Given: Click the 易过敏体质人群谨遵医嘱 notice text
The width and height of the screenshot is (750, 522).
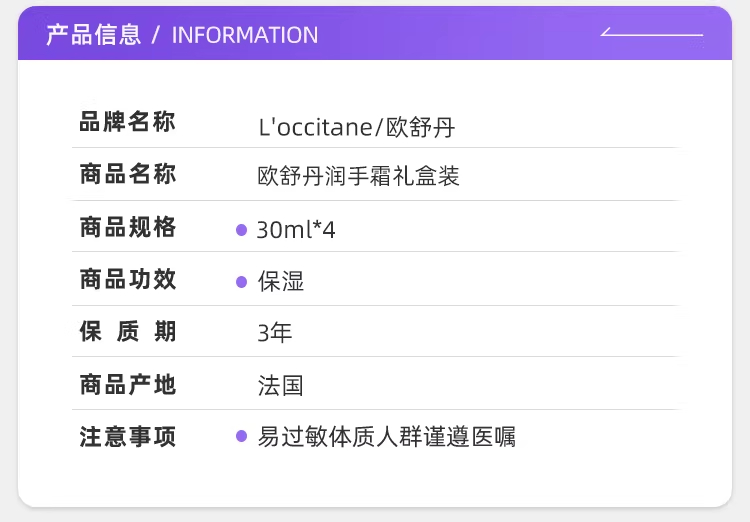Looking at the screenshot, I should pyautogui.click(x=387, y=437).
